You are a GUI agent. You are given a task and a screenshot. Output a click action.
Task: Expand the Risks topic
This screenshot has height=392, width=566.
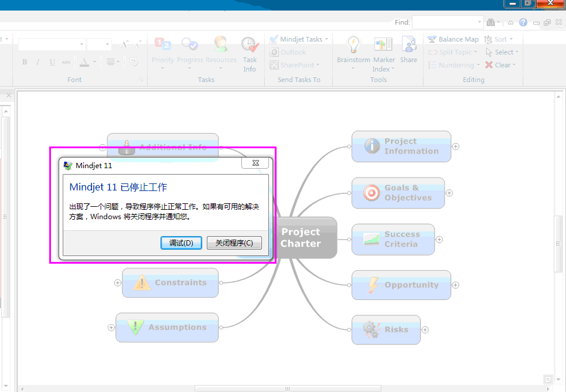pos(425,330)
